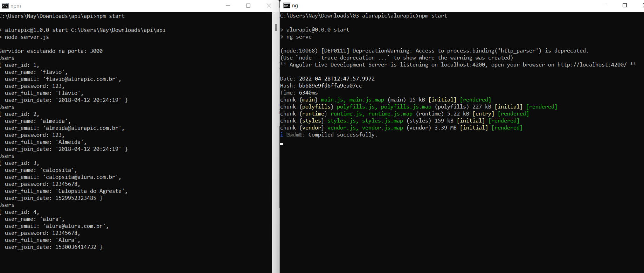Click the 'ng serve' line

tap(296, 37)
